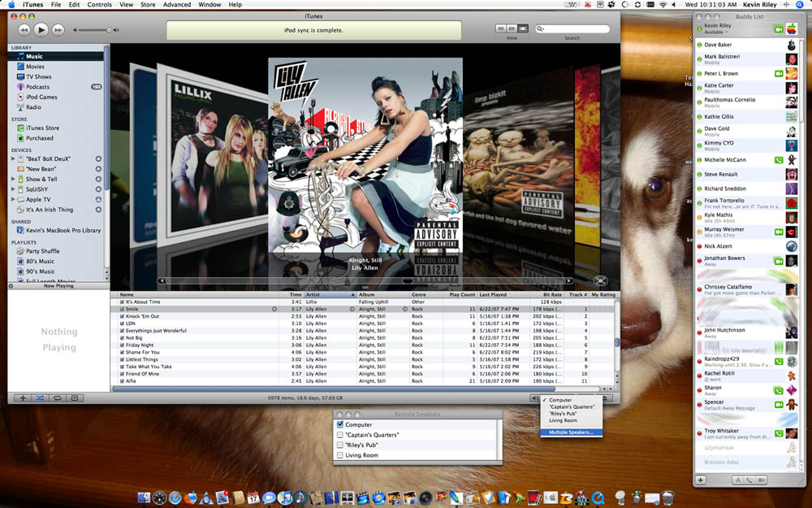812x508 pixels.
Task: Open the 90's Music smart playlist
Action: coord(40,271)
